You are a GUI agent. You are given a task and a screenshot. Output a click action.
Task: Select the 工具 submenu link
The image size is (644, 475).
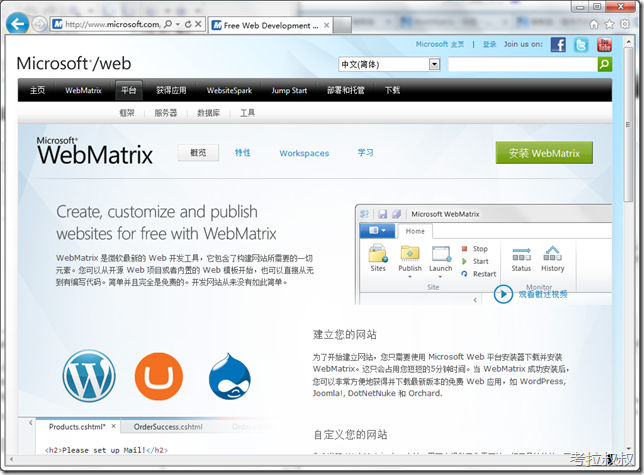click(247, 113)
